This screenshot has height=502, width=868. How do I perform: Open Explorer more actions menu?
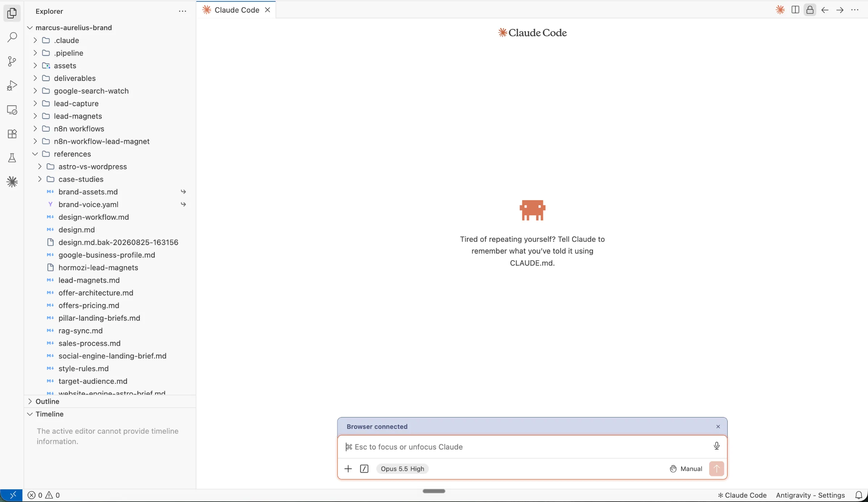point(183,11)
